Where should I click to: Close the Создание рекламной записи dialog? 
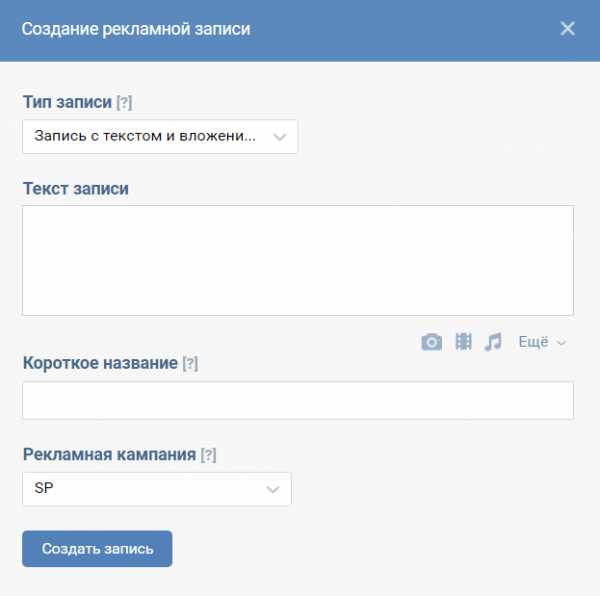[x=567, y=29]
